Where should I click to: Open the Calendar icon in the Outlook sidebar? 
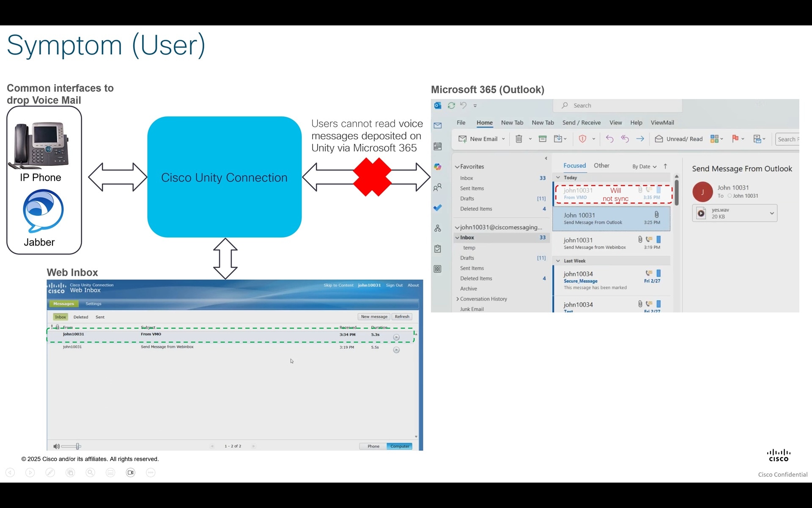tap(438, 146)
